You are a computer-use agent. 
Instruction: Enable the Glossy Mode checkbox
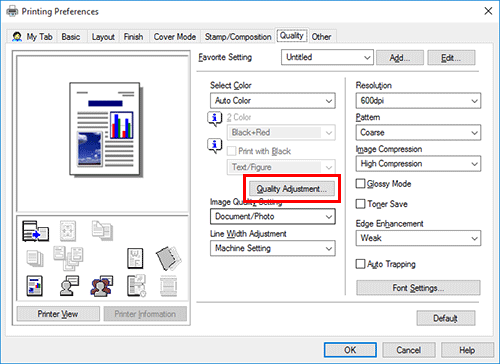coord(360,184)
